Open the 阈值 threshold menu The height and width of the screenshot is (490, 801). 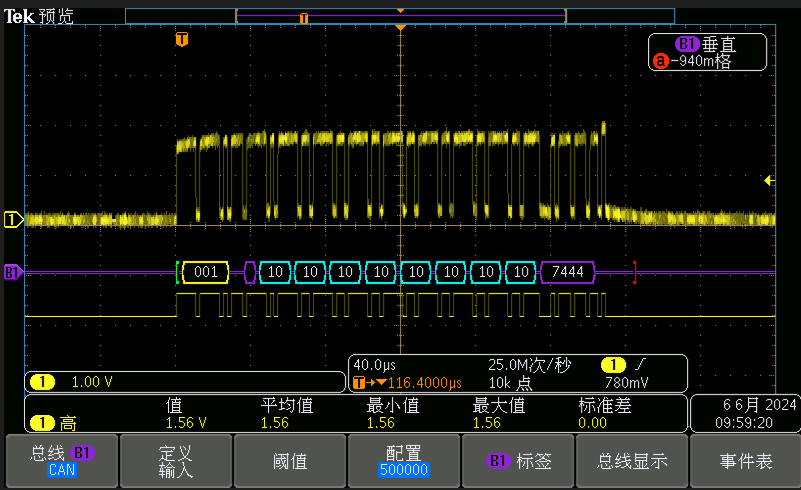290,461
